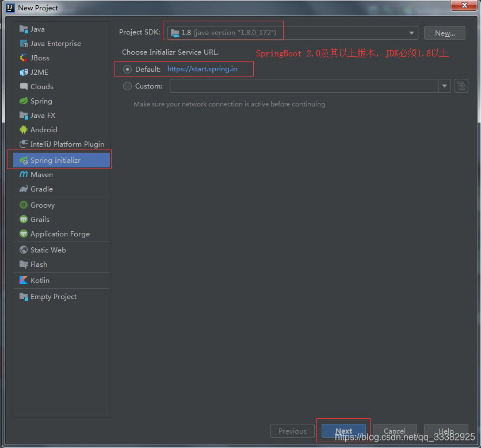
Task: Click the Next button
Action: (343, 431)
